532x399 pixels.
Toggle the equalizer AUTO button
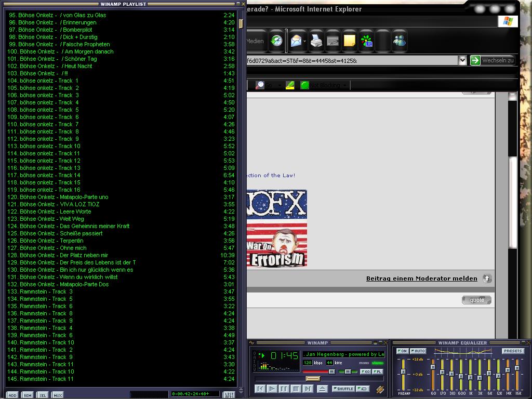(418, 351)
